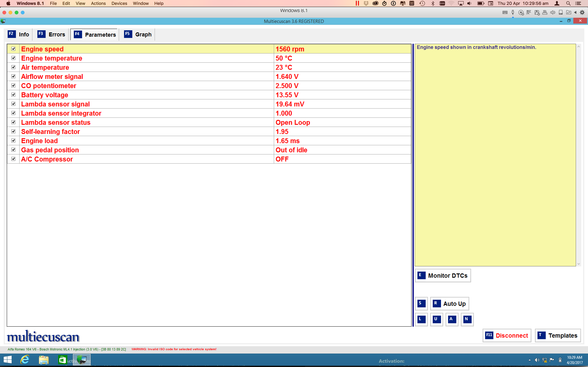This screenshot has width=588, height=367.
Task: Uncheck the Engine temperature parameter
Action: tap(13, 58)
